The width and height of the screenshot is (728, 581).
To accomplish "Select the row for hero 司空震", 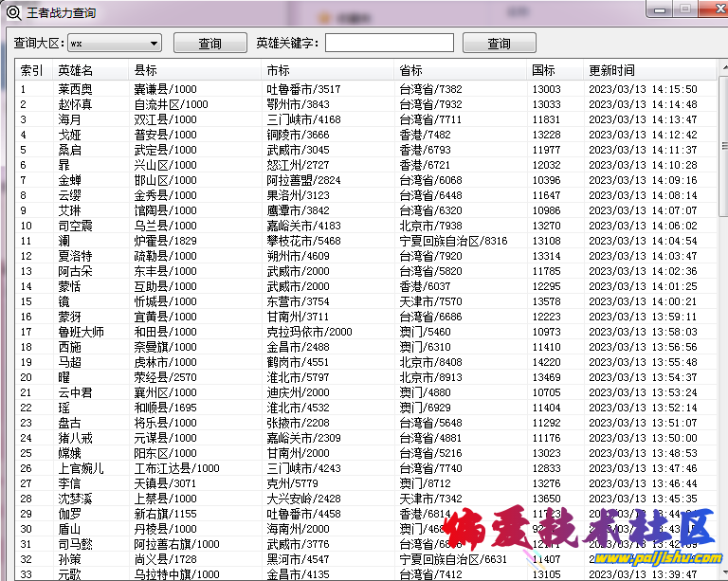I will (76, 226).
